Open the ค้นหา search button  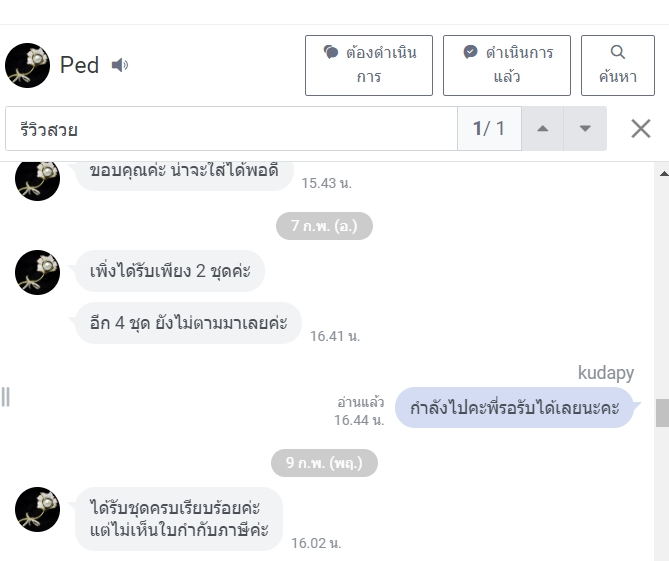(617, 65)
